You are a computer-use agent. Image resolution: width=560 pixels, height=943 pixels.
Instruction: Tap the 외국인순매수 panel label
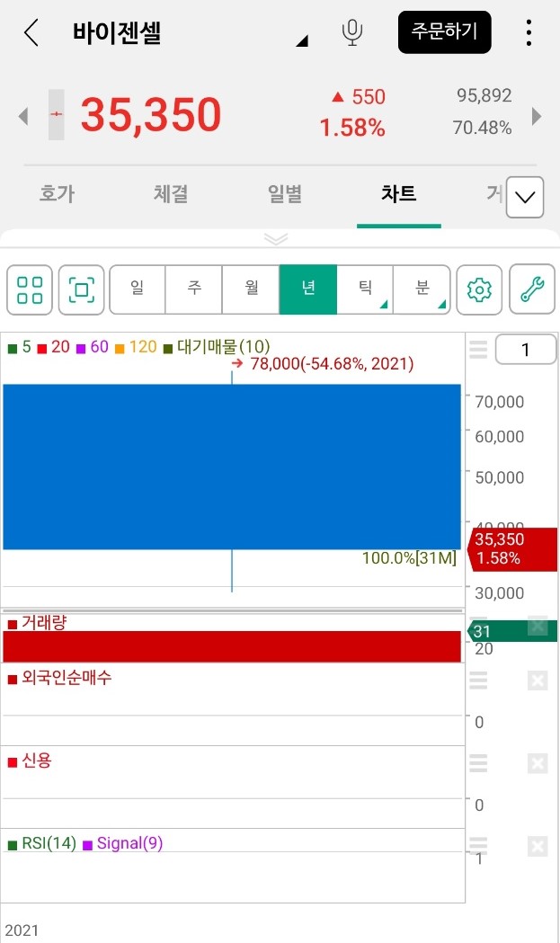tap(60, 678)
